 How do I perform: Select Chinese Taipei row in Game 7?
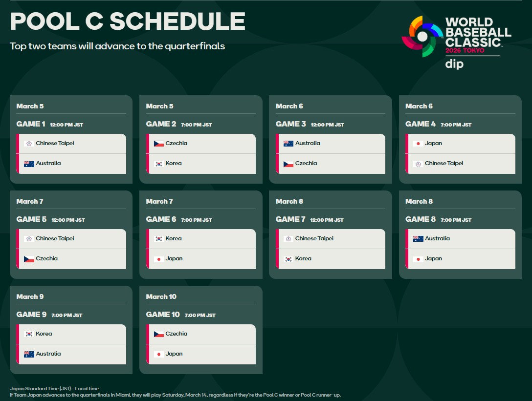[x=331, y=239]
